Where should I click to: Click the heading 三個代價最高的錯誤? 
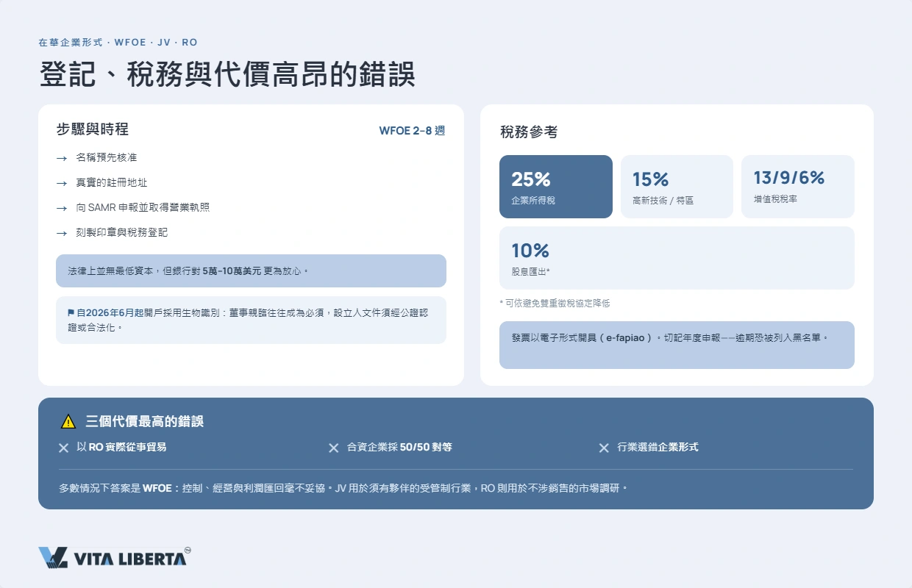(x=145, y=422)
